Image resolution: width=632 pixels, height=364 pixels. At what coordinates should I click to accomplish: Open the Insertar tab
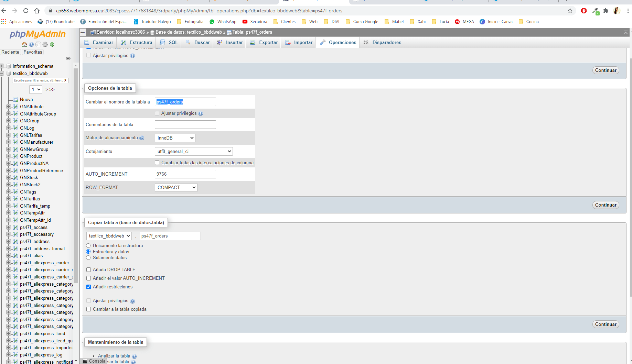point(230,42)
